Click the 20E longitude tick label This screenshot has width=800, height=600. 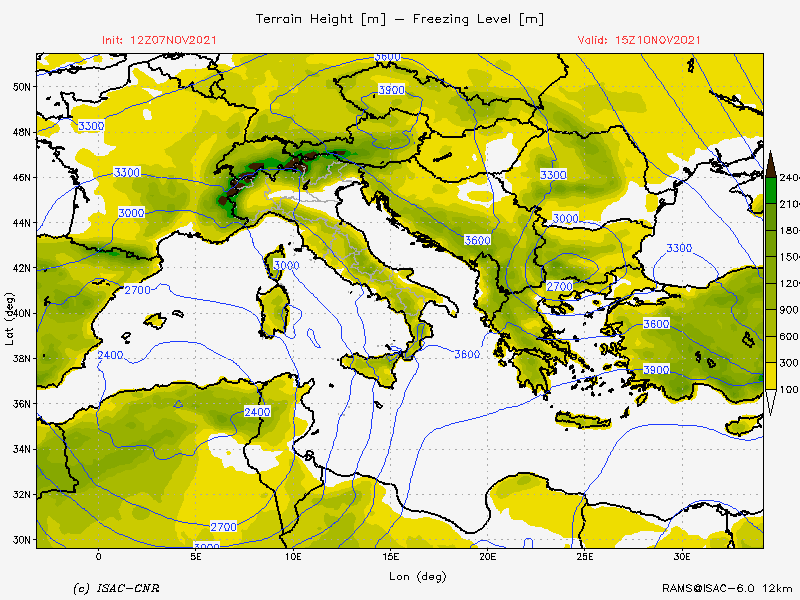tap(488, 557)
